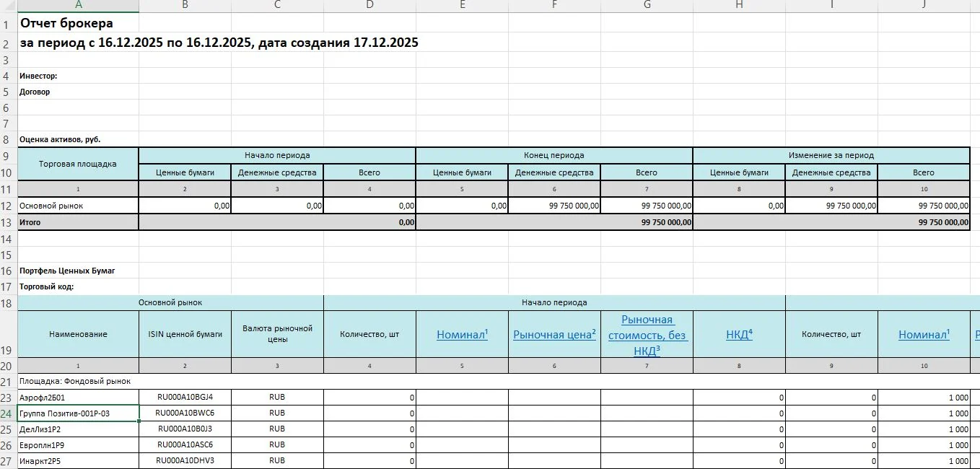Image resolution: width=980 pixels, height=469 pixels.
Task: Select the RUB cell in the Аэрофл2Б01 row
Action: click(x=277, y=397)
